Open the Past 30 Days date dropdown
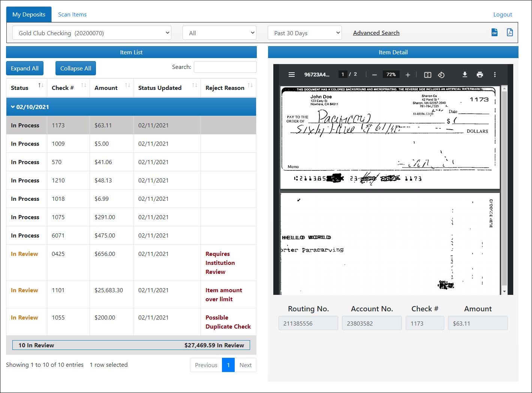532x393 pixels. click(x=304, y=33)
